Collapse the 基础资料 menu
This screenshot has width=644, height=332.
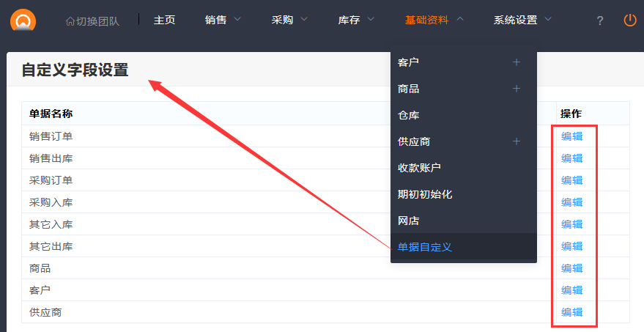point(434,21)
